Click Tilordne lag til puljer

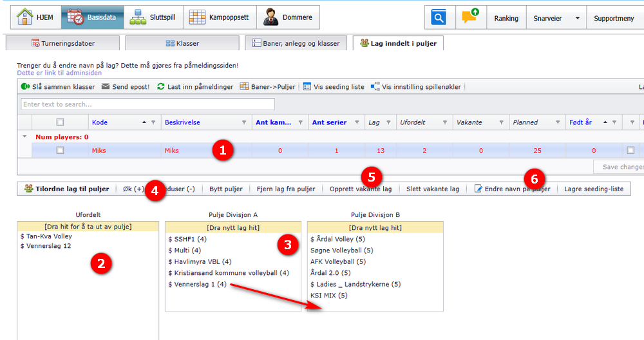coord(66,189)
